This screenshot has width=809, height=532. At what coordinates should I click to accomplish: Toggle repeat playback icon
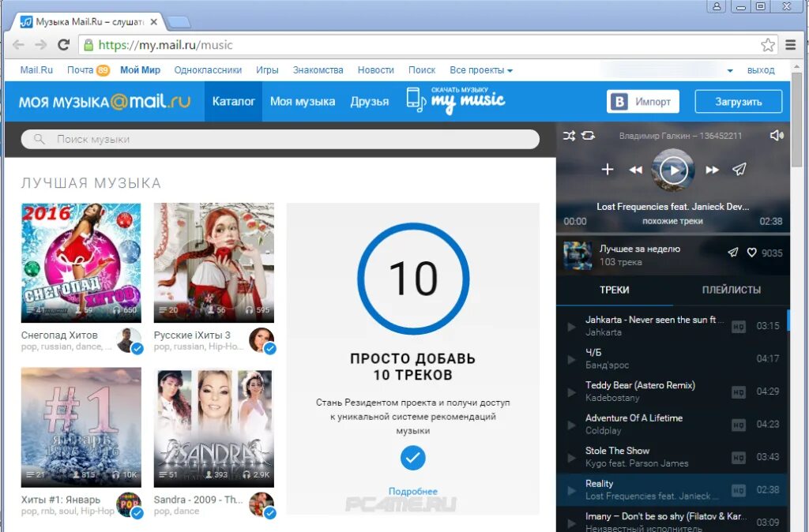pos(588,136)
